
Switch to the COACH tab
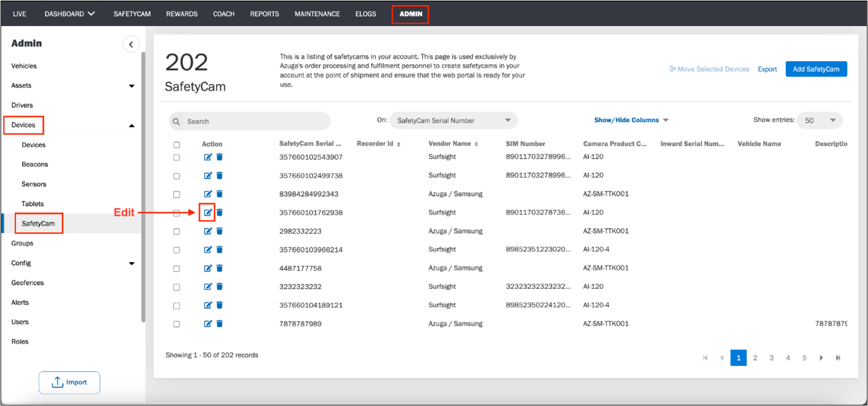point(224,14)
